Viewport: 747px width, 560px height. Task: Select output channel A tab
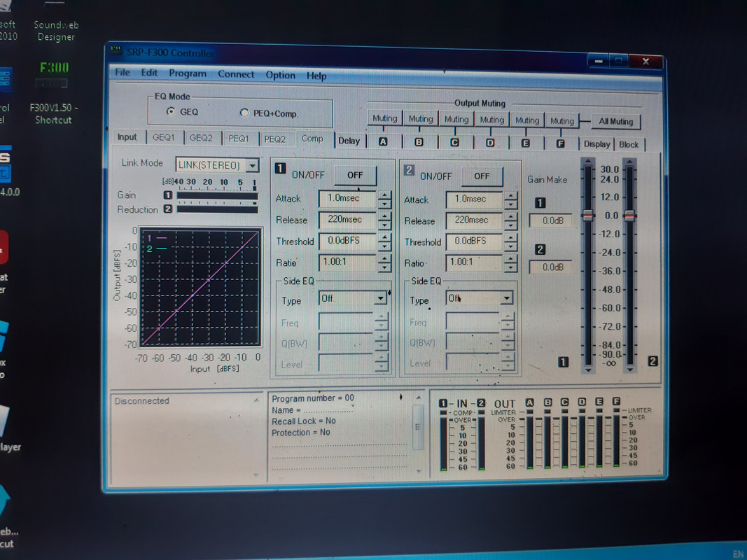(383, 141)
